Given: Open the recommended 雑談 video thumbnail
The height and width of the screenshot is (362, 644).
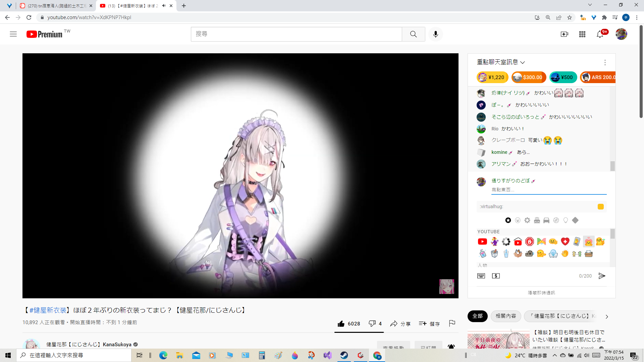Looking at the screenshot, I should (498, 339).
